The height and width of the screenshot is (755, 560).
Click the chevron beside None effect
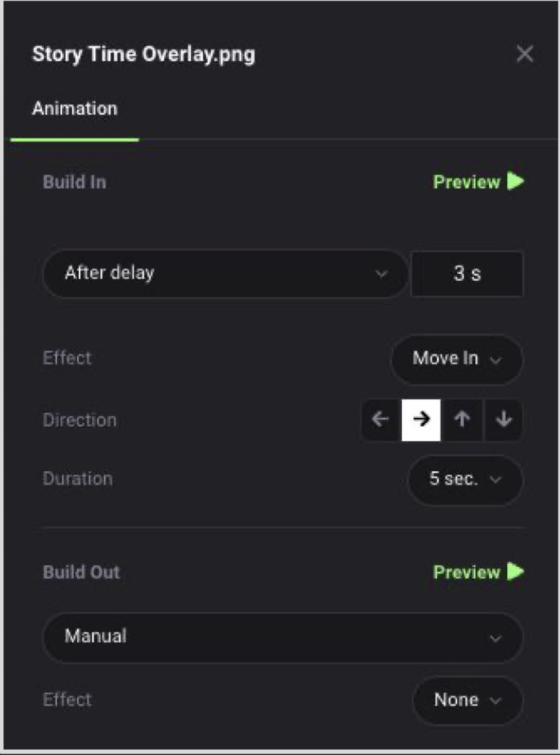(x=496, y=700)
